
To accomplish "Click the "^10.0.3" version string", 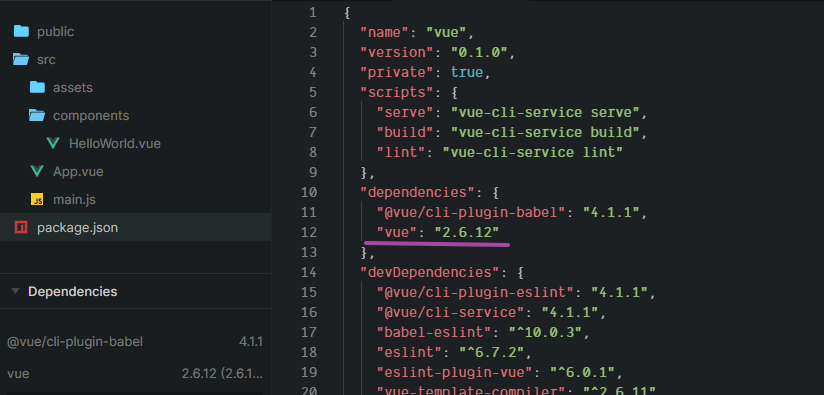I will tap(545, 332).
